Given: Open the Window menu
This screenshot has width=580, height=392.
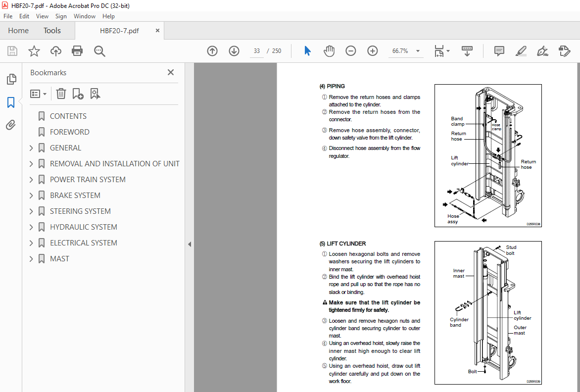Looking at the screenshot, I should click(x=84, y=16).
